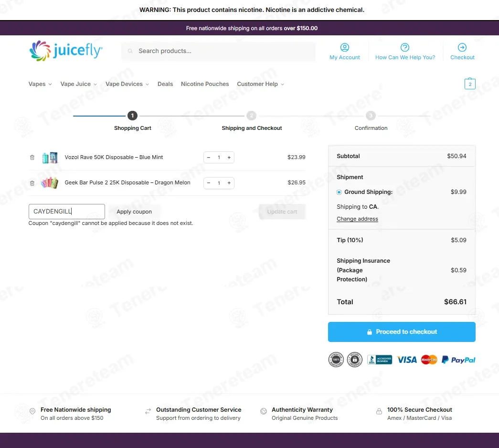Select the Ground Shipping radio button
The image size is (499, 448).
339,192
